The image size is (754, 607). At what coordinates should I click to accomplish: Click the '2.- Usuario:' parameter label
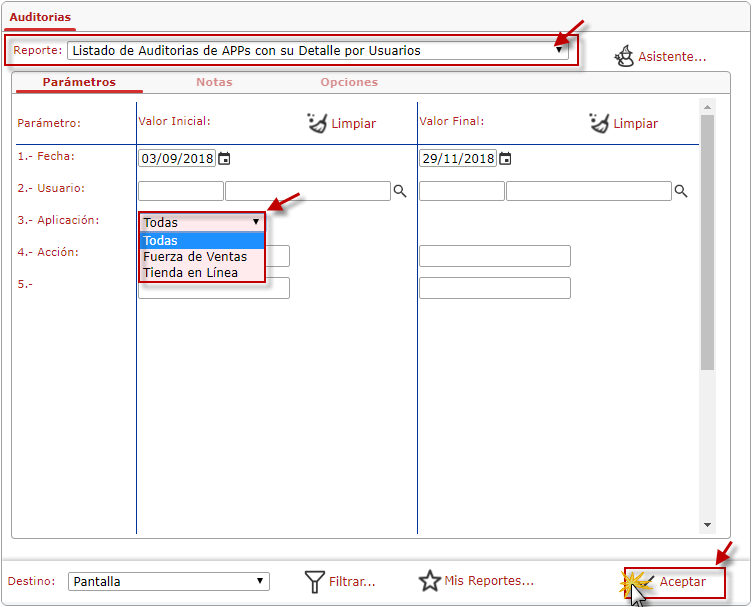(51, 188)
